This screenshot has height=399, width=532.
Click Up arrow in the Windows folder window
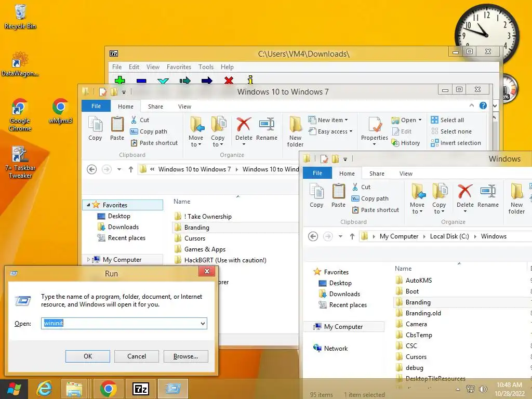pyautogui.click(x=352, y=236)
